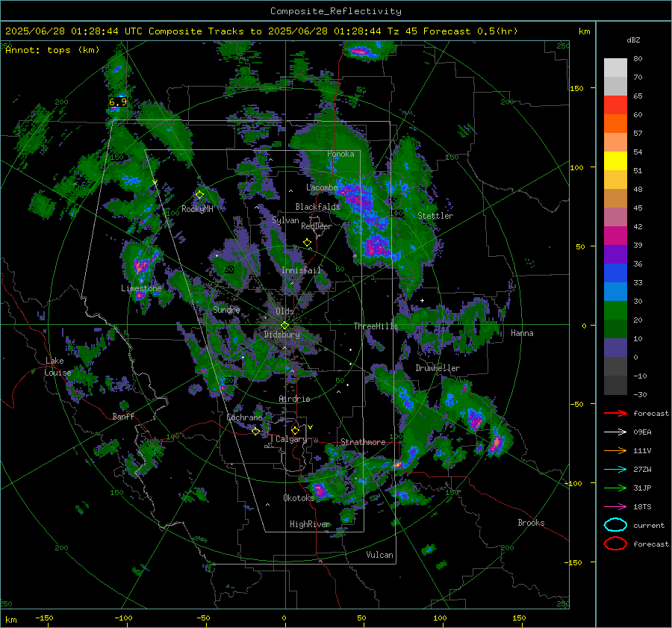The width and height of the screenshot is (672, 628).
Task: Click the Limestone label
Action: (x=141, y=288)
